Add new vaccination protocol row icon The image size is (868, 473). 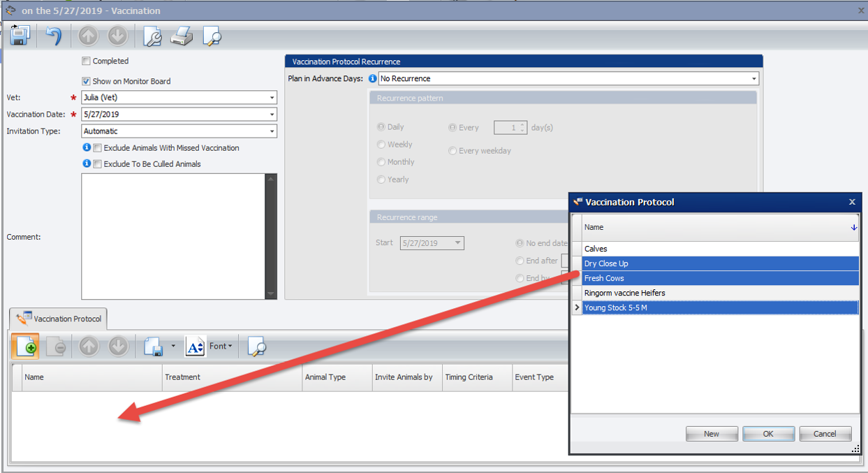pos(25,347)
